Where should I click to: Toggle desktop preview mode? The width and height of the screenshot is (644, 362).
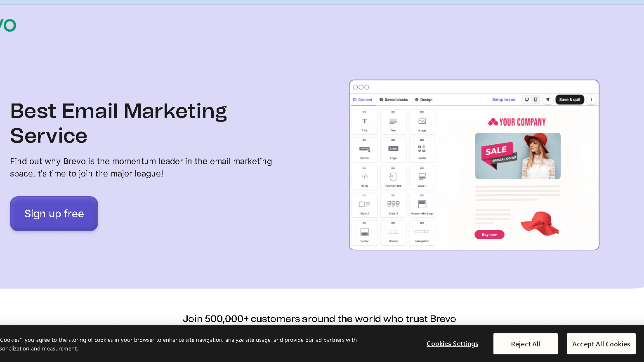(527, 99)
